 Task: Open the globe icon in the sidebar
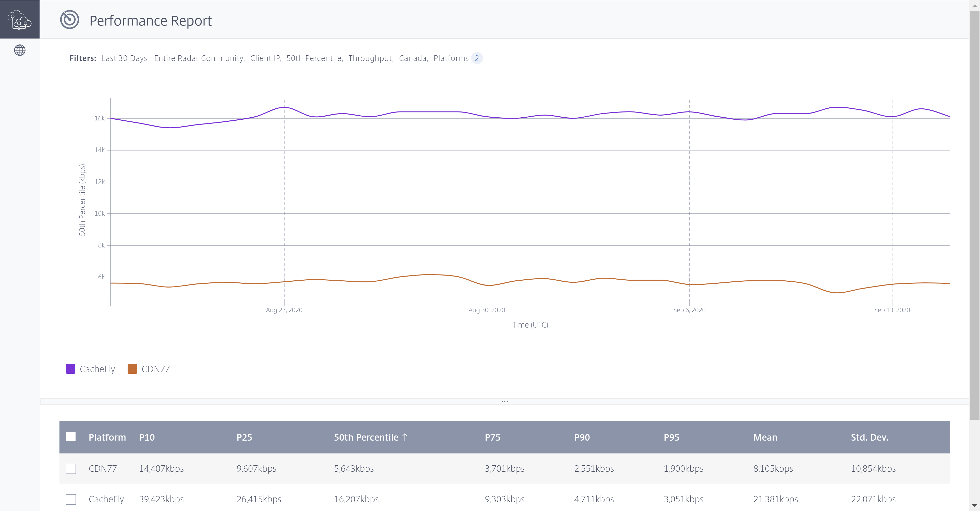click(20, 50)
